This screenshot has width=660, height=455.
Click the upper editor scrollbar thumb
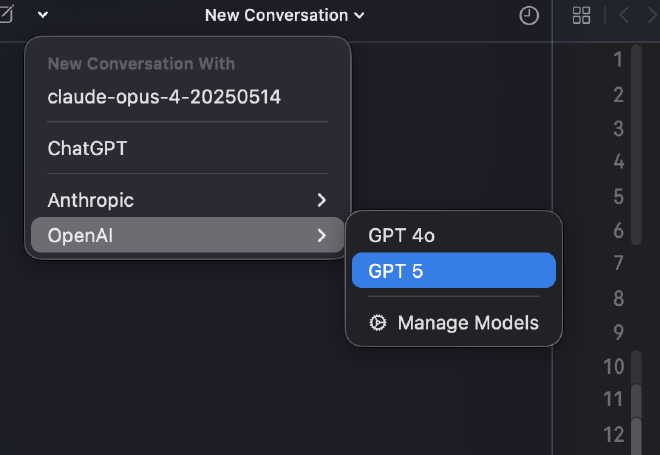pyautogui.click(x=636, y=144)
